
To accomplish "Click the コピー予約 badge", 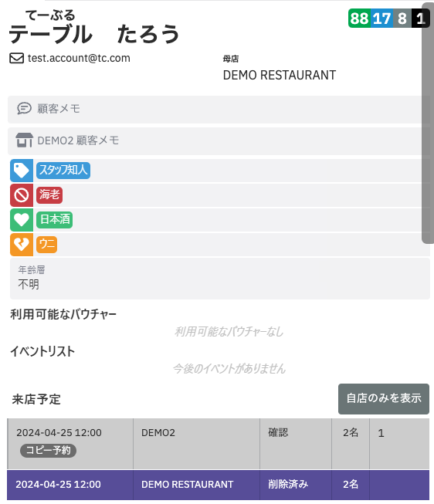I will (x=48, y=450).
